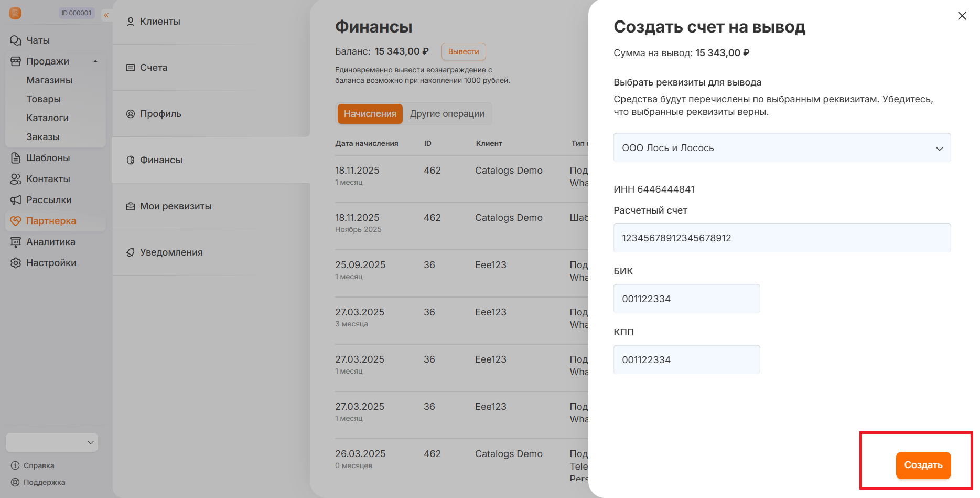Click the ID column header
Viewport: 980px width, 498px height.
pos(428,143)
